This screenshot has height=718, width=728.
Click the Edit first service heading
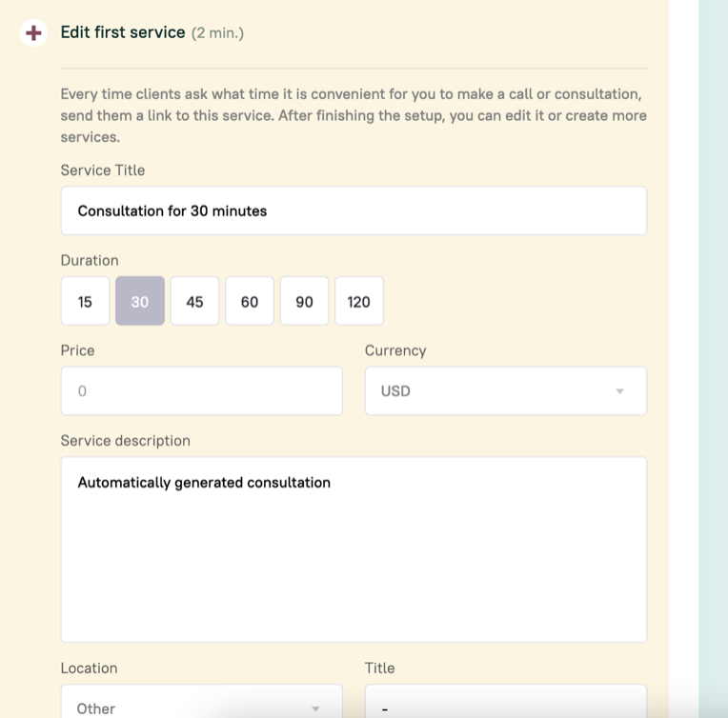click(x=123, y=32)
